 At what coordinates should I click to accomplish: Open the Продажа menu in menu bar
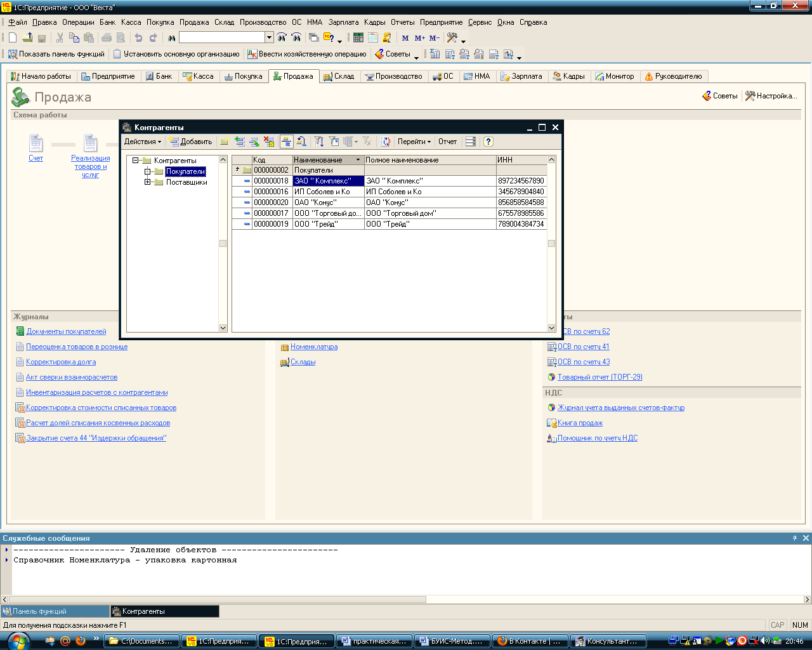click(194, 22)
